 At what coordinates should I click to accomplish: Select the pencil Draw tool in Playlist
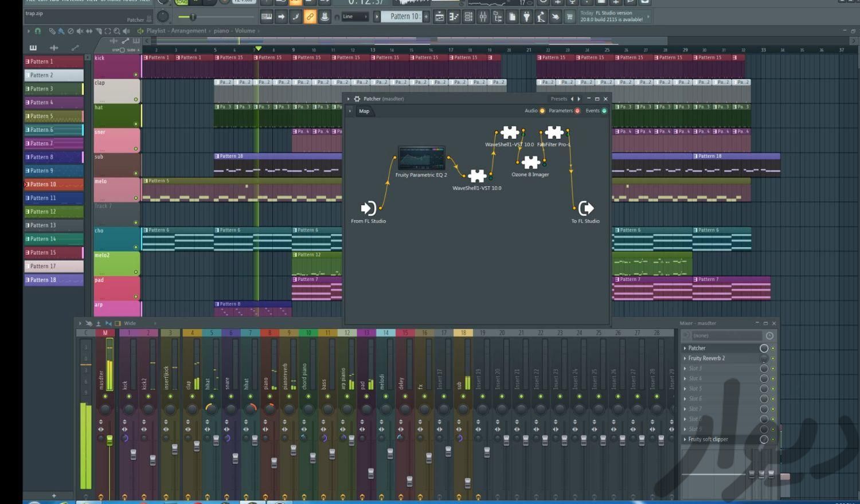(52, 31)
